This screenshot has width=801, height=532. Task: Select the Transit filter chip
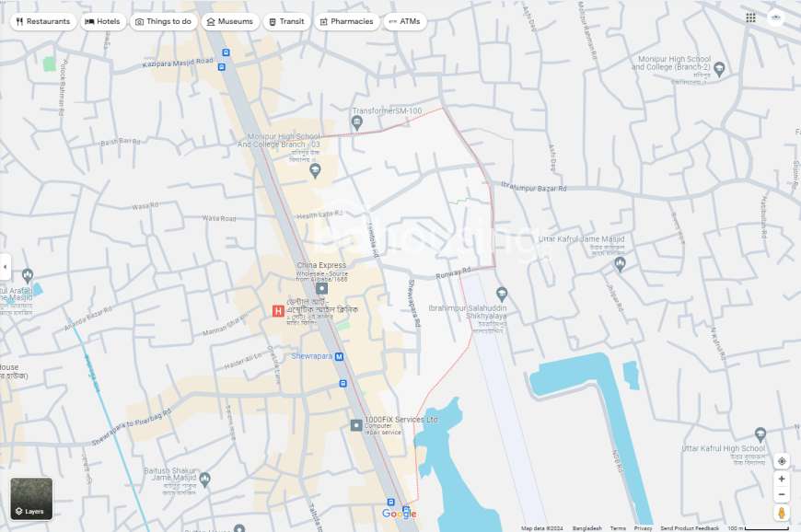pos(286,21)
